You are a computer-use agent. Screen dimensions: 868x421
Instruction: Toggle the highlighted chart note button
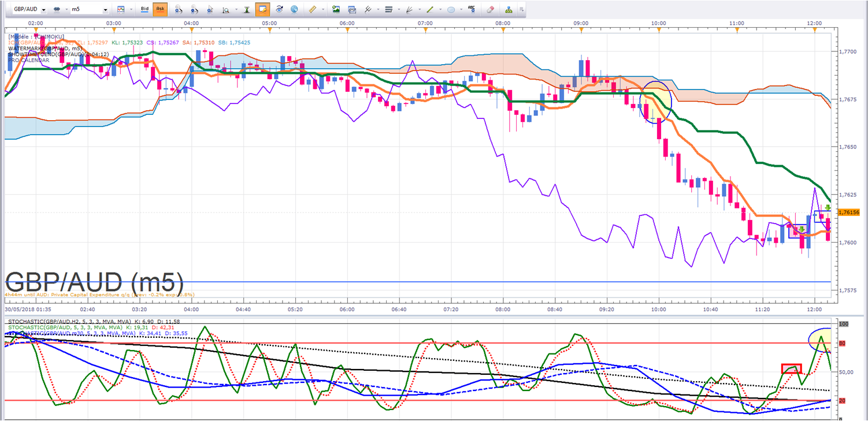tap(262, 10)
